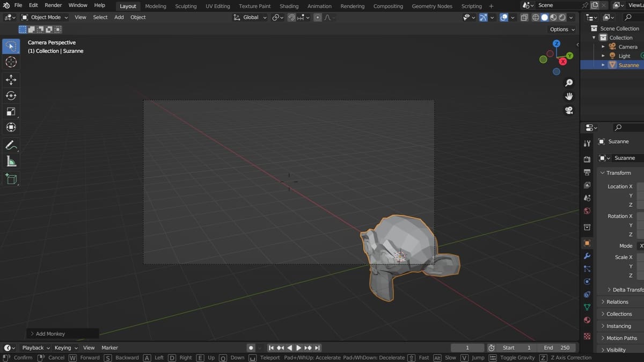Screen dimensions: 644x362
Task: Activate the 3D Cursor tool
Action: 11,62
